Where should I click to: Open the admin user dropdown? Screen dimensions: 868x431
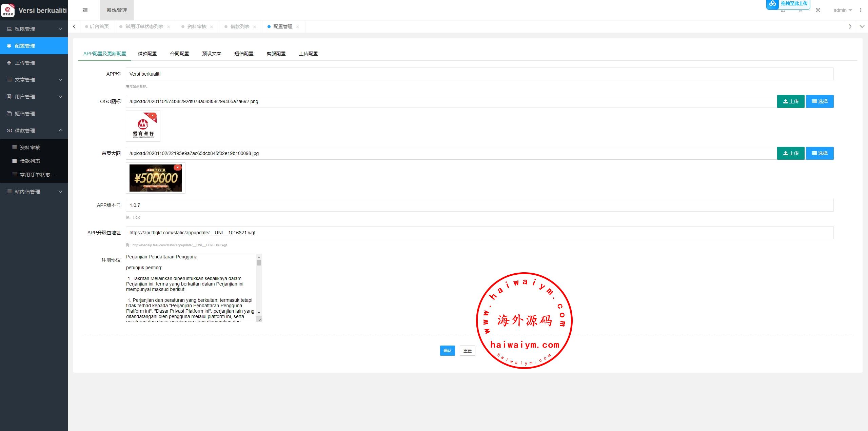842,10
